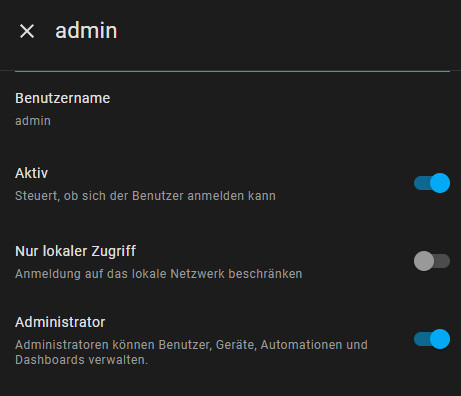Click the Administratoren können Benutzer description line
461x396 pixels.
tap(191, 345)
